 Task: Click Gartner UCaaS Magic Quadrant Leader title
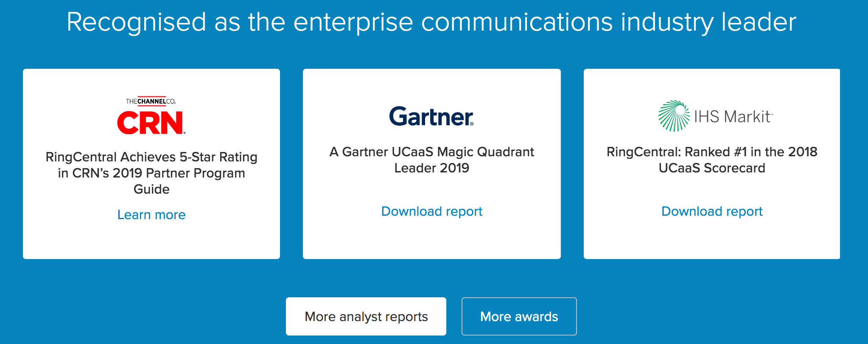(x=432, y=160)
